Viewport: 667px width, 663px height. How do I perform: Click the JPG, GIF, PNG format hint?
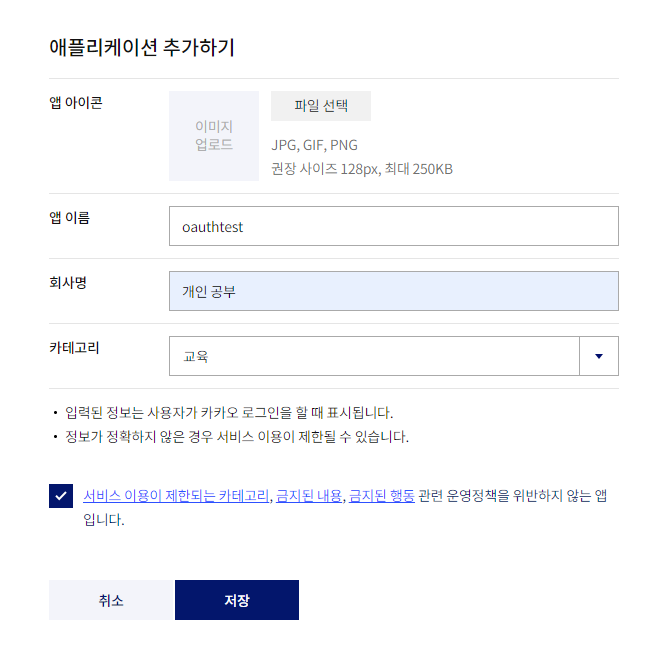(x=314, y=145)
